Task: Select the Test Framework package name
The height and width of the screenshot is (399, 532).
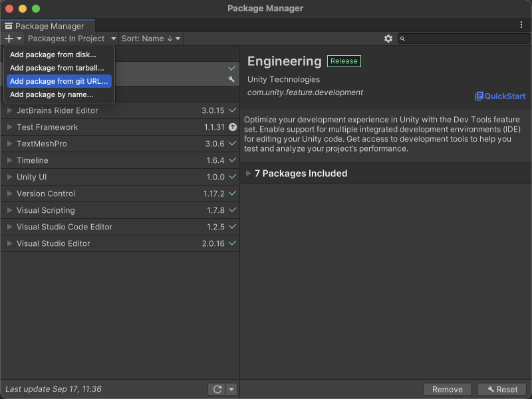Action: pos(47,127)
